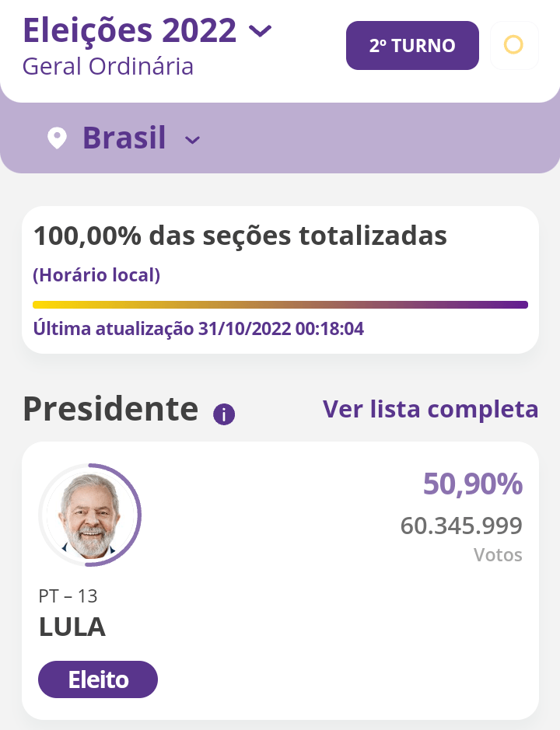The height and width of the screenshot is (730, 560).
Task: Click the Eleições 2022 title text
Action: 130,30
